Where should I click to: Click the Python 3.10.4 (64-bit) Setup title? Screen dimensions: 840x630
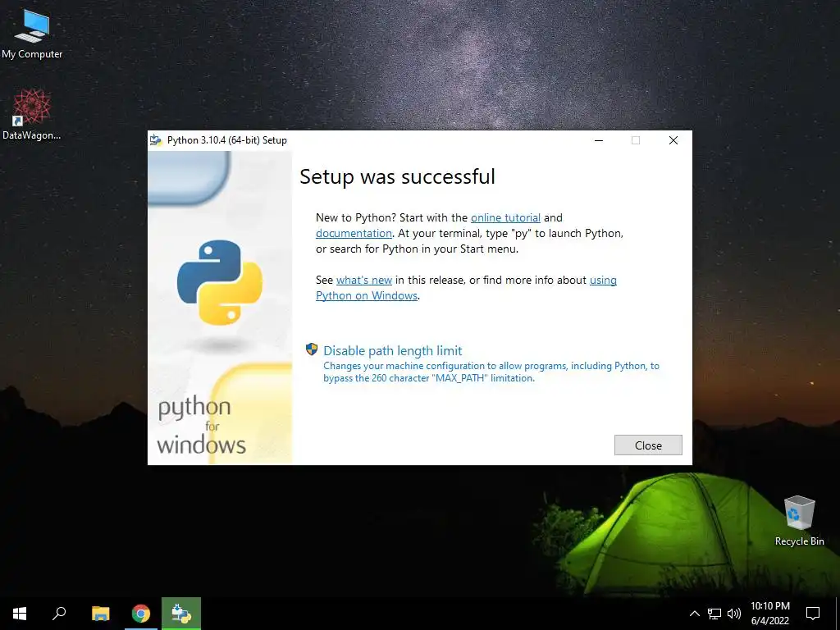coord(227,140)
